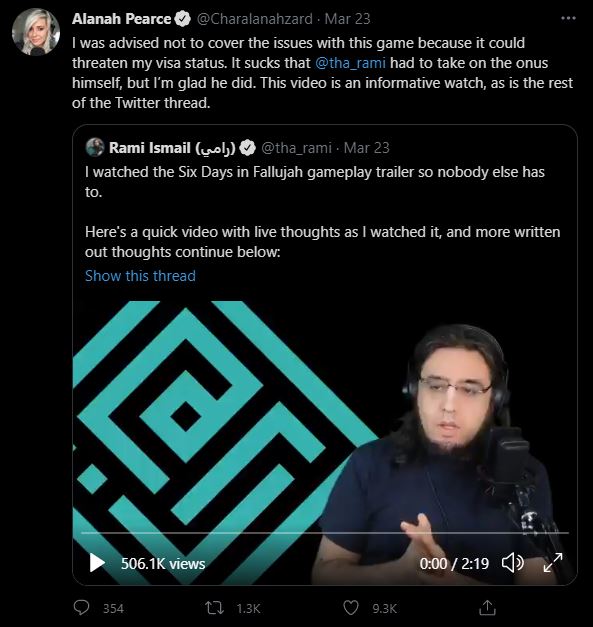
Task: Click Rami Ismail's small profile picture
Action: (95, 148)
